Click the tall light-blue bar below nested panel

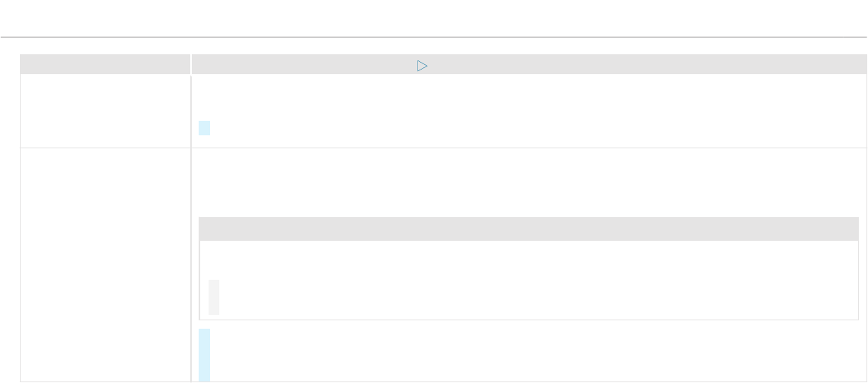(204, 355)
